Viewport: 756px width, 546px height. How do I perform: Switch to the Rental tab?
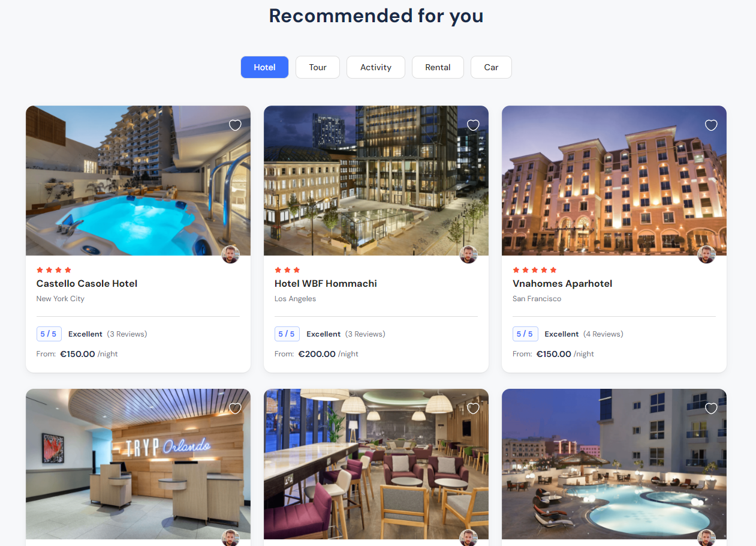(438, 67)
